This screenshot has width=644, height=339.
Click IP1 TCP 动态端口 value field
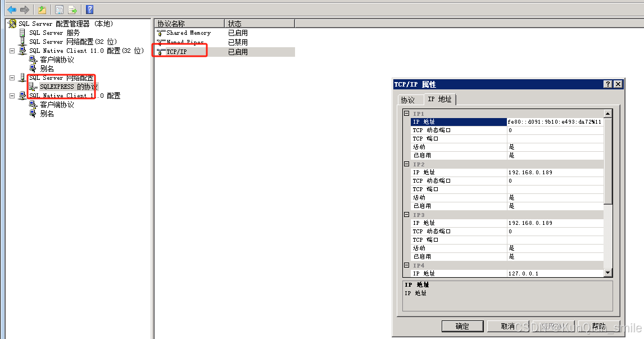[x=555, y=130]
